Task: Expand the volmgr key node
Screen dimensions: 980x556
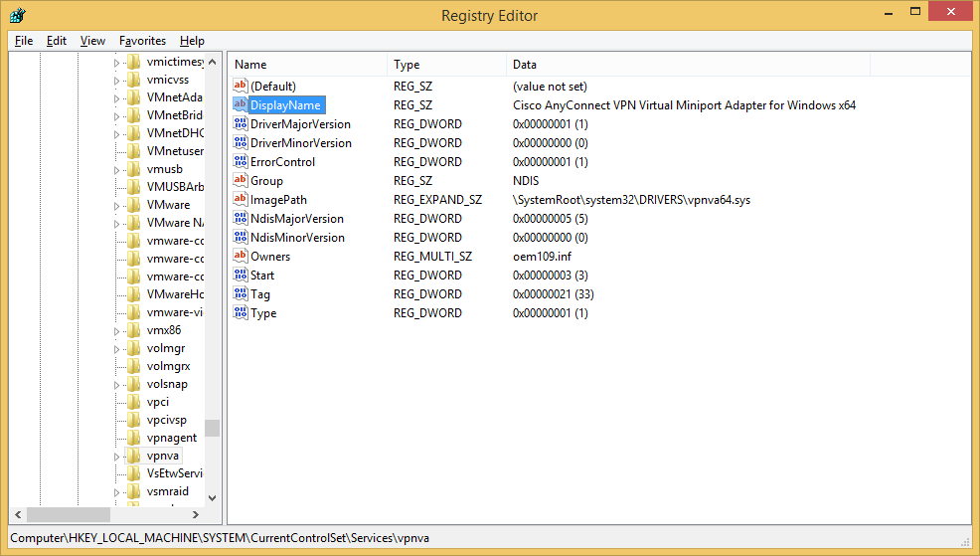Action: [x=116, y=349]
